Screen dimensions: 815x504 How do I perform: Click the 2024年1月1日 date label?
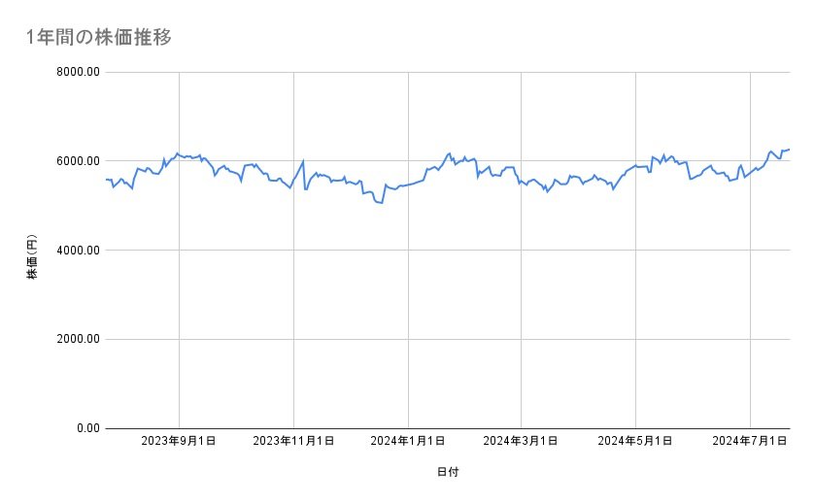408,442
